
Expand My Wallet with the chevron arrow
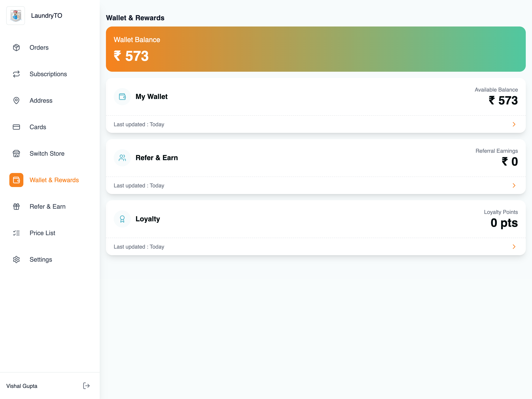point(514,124)
